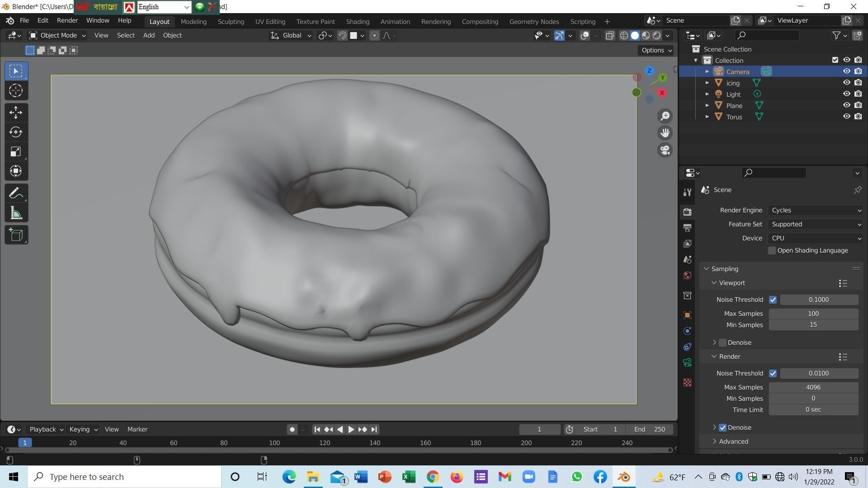Disable the Plane object in renders
This screenshot has height=488, width=868.
coord(858,105)
